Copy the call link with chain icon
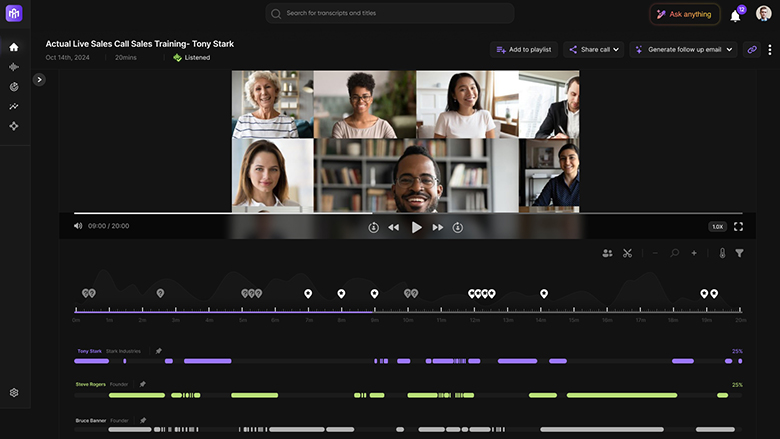Viewport: 780px width, 439px height. 752,50
